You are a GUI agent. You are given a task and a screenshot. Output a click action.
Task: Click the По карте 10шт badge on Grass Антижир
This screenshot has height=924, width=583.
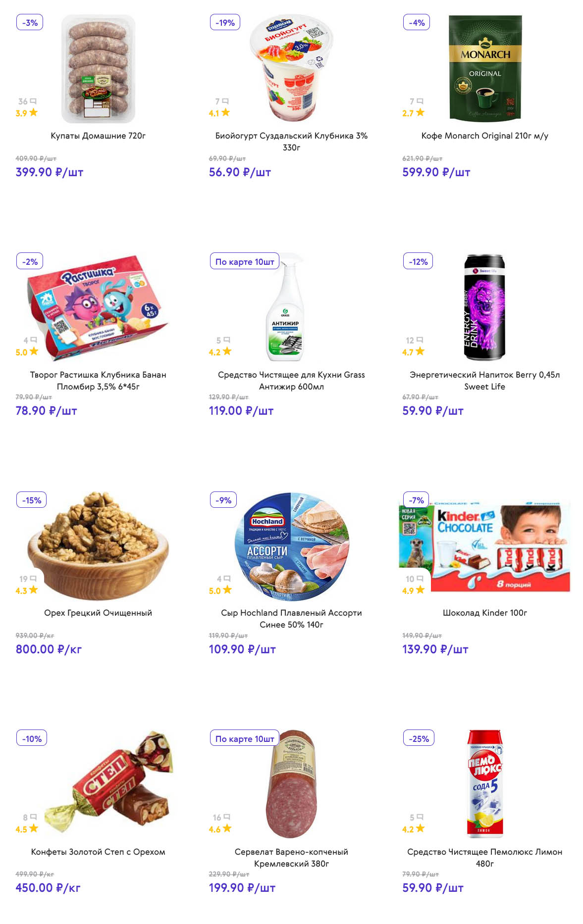(x=245, y=261)
